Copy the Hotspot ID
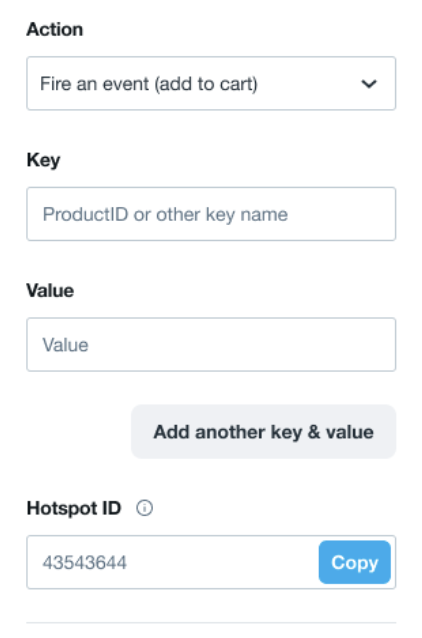422x638 pixels. tap(354, 562)
